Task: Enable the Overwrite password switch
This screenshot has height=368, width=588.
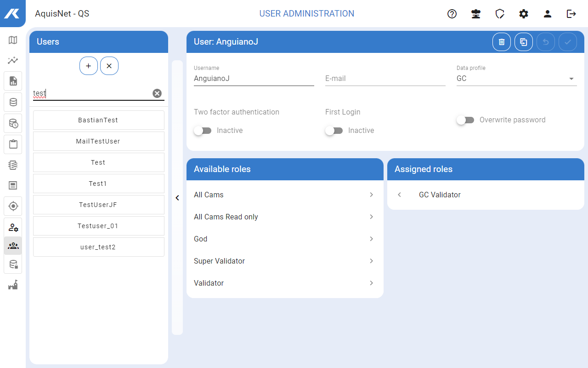Action: pos(465,120)
